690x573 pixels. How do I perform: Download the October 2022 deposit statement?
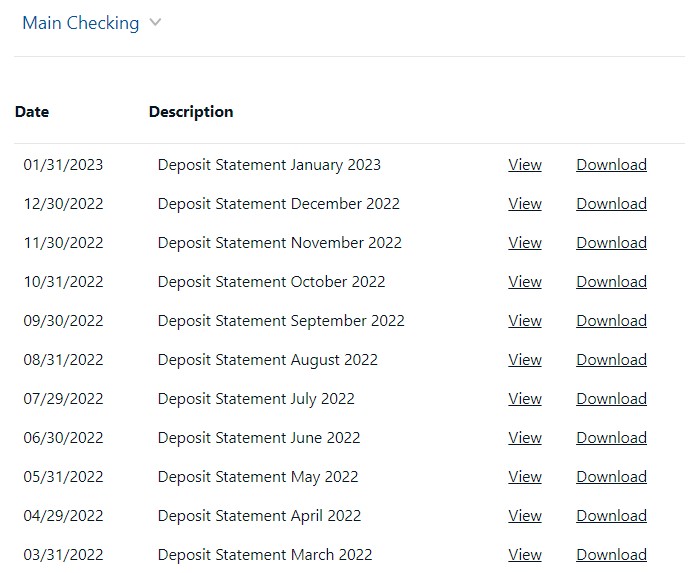611,282
